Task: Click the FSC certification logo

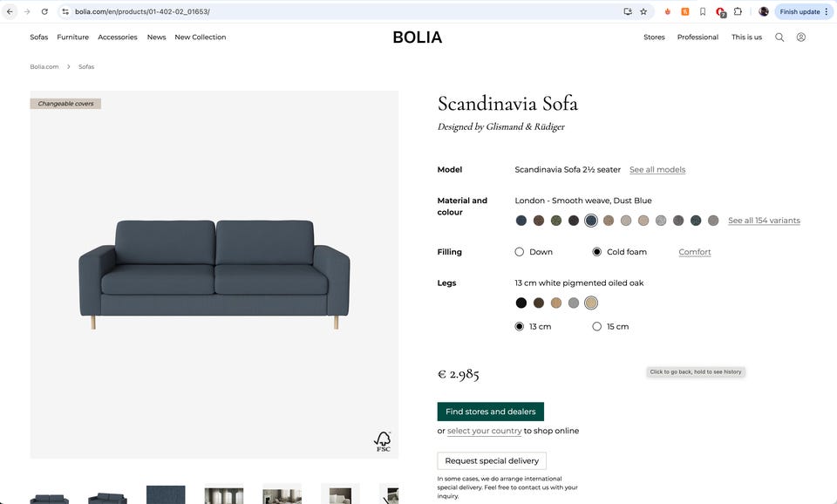Action: pos(383,441)
